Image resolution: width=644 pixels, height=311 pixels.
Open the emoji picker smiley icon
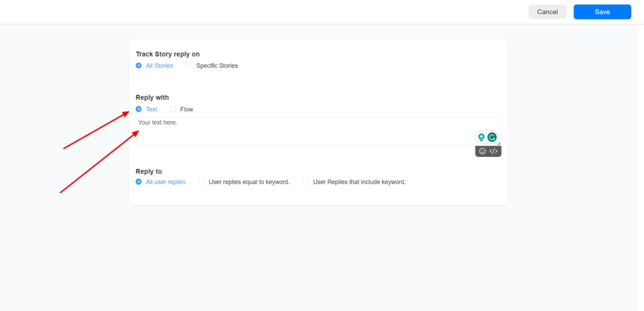pos(482,151)
